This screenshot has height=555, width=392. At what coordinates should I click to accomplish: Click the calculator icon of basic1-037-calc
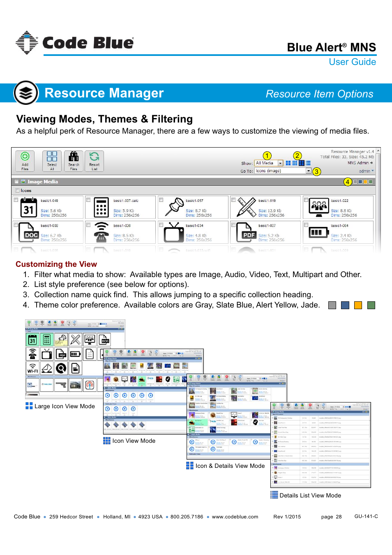[101, 208]
